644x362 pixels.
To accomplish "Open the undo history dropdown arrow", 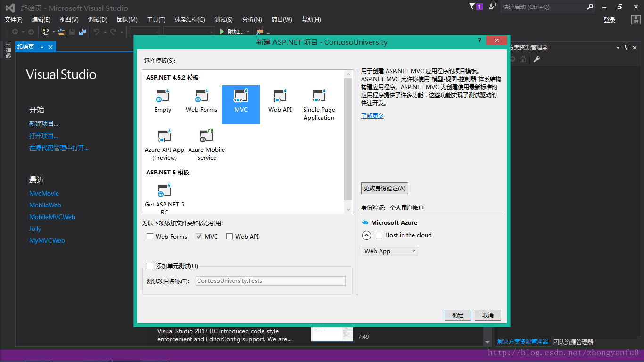I will (104, 32).
